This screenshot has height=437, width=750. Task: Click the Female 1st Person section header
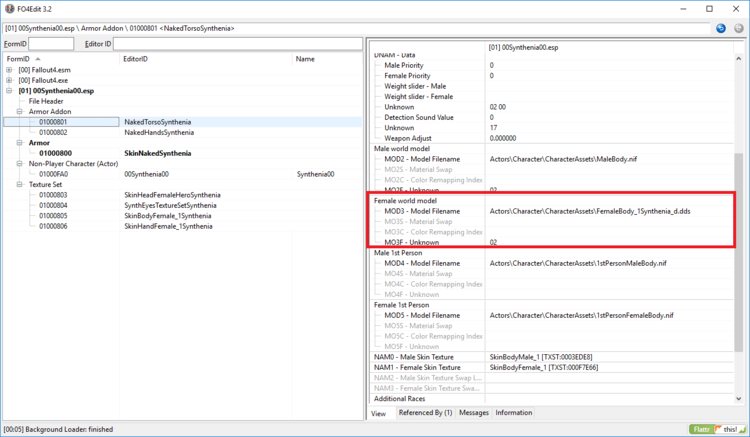[x=401, y=305]
